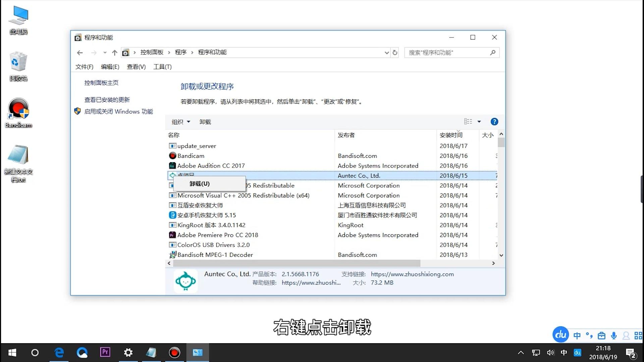Open the Bandicam record taskbar icon
The width and height of the screenshot is (644, 362).
point(174,353)
